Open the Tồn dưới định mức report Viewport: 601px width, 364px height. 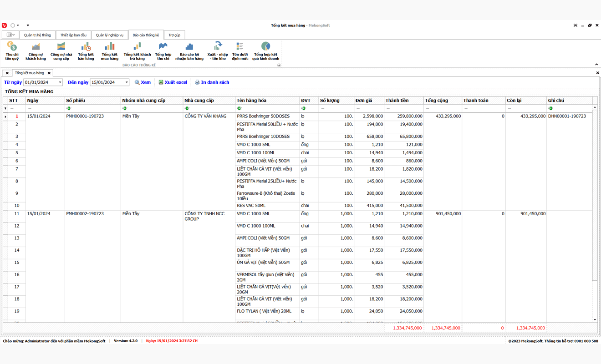coord(240,51)
